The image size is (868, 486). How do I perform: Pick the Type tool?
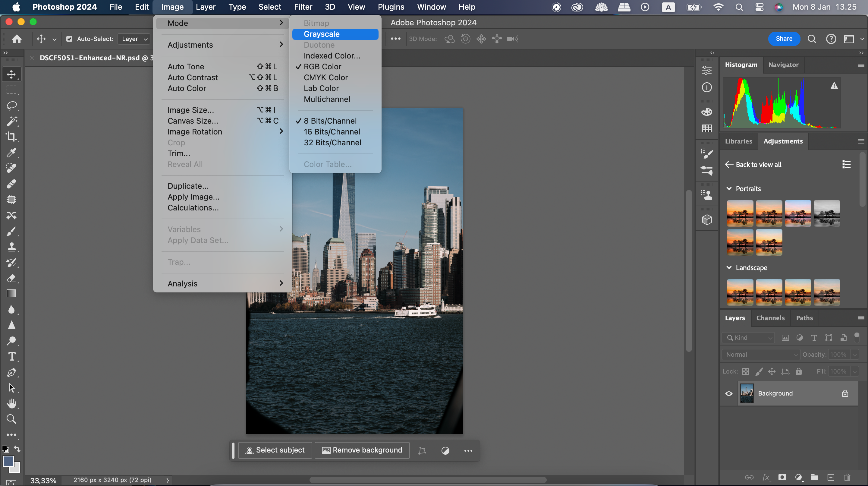12,356
